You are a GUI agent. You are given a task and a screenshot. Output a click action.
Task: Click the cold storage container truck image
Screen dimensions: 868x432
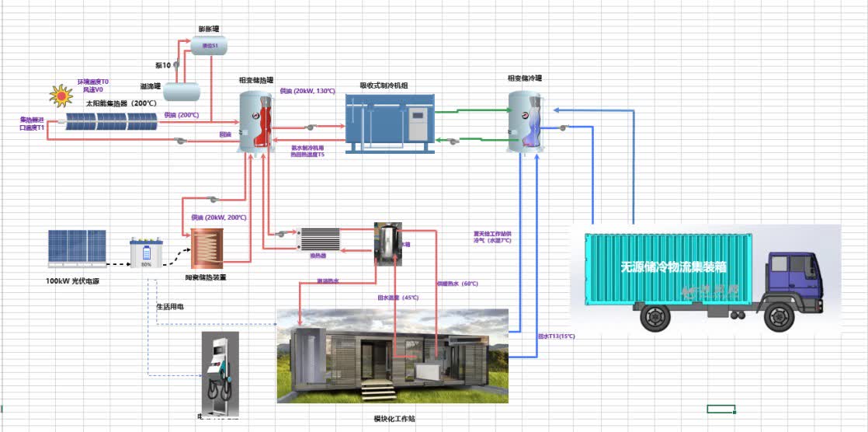coord(705,279)
